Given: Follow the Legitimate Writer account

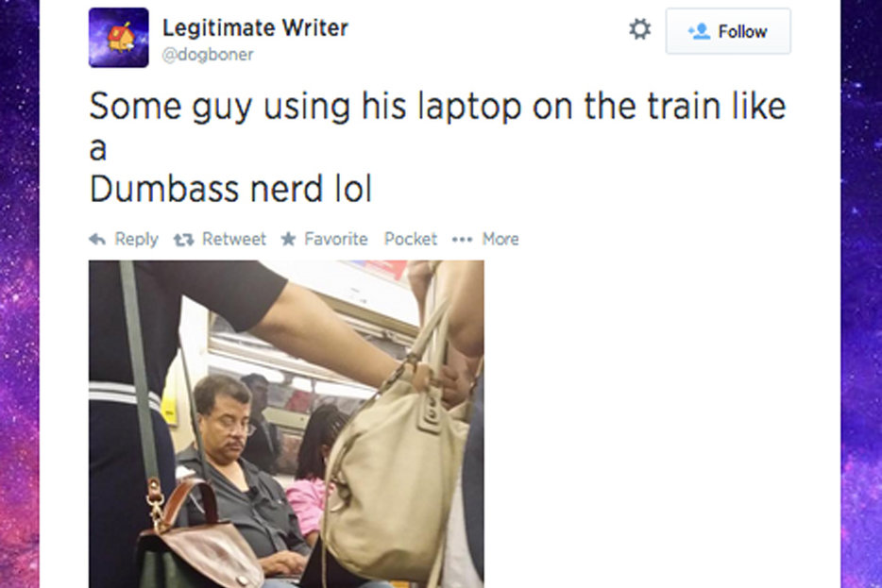Looking at the screenshot, I should (728, 31).
